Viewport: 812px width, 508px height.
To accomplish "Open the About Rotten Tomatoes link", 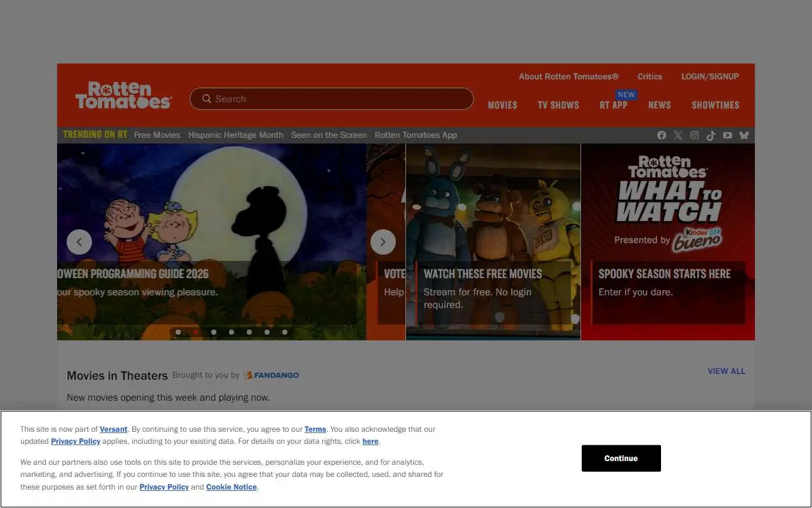I will tap(568, 76).
